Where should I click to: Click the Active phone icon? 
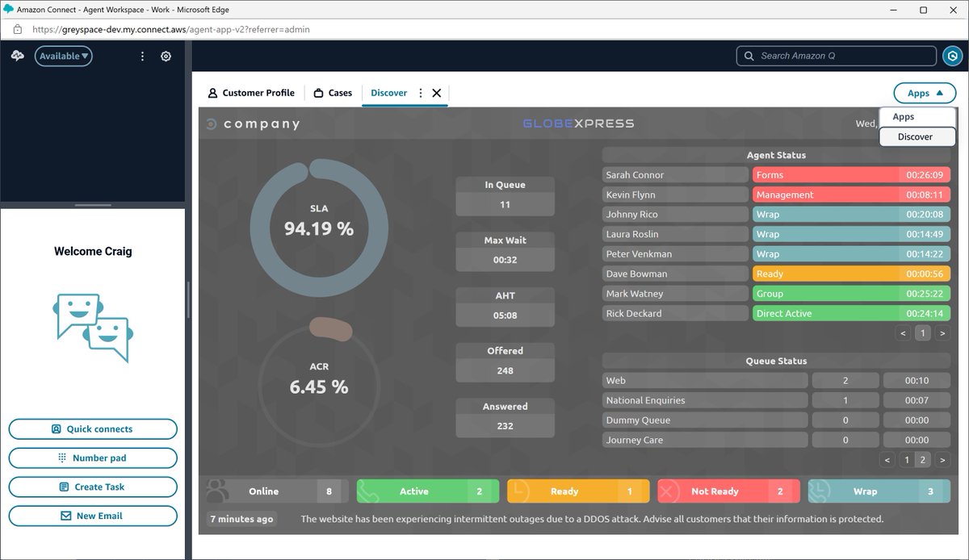coord(369,491)
